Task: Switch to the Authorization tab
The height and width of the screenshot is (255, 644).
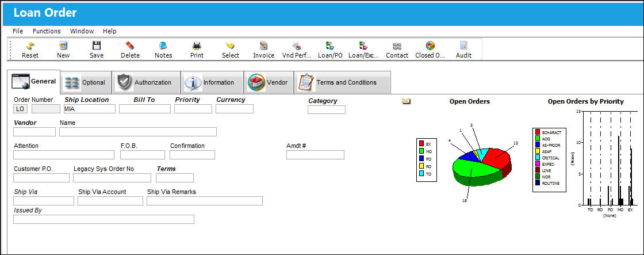Action: 146,82
